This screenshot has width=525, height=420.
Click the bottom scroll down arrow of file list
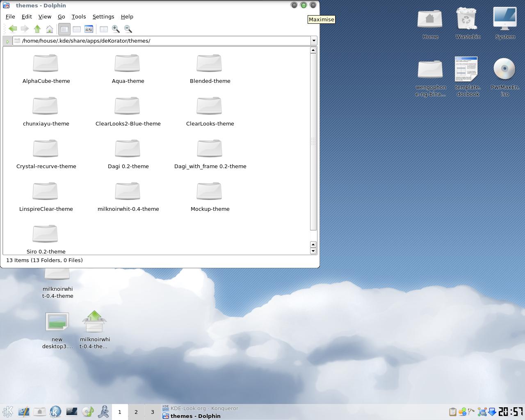pyautogui.click(x=313, y=251)
